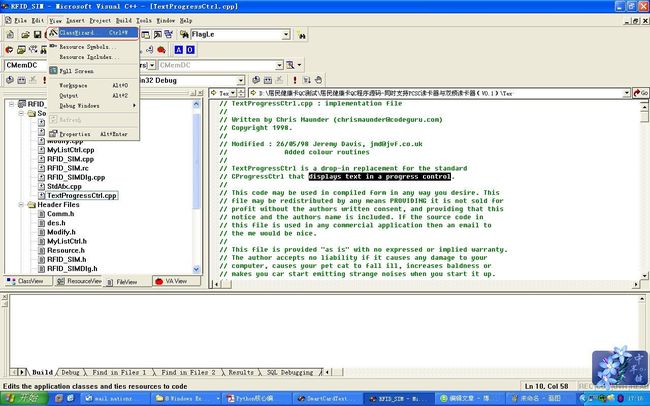This screenshot has width=650, height=406.
Task: Open the Window menu
Action: point(165,20)
